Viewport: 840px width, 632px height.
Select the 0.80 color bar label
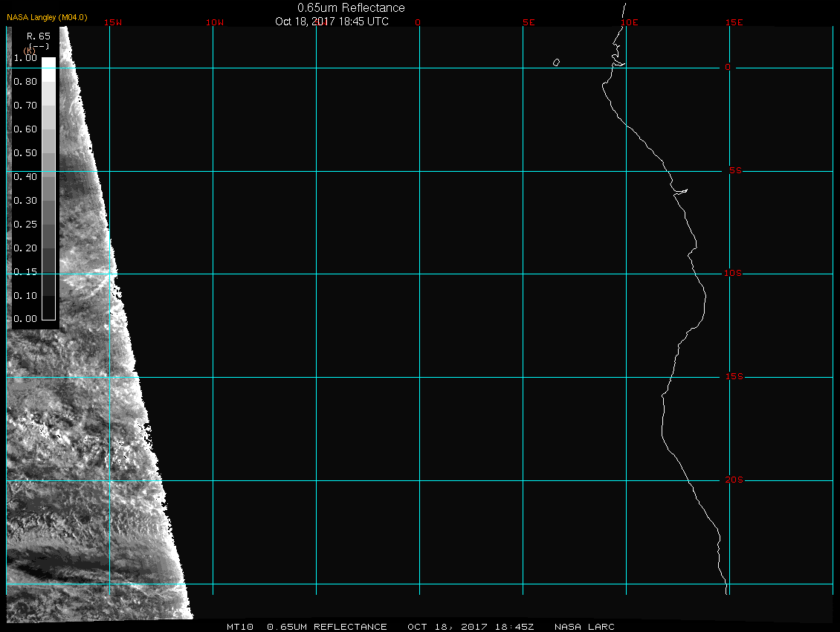pyautogui.click(x=25, y=82)
